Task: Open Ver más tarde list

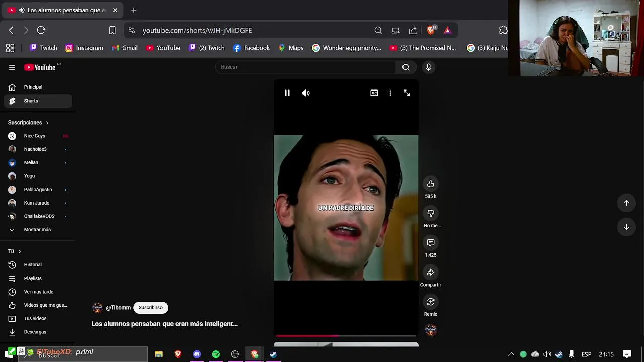Action: [x=38, y=292]
